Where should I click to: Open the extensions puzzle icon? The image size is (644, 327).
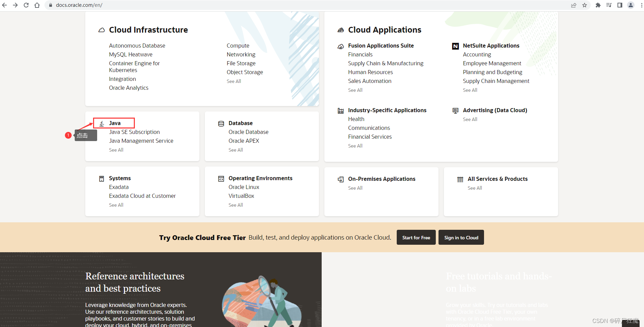click(598, 5)
